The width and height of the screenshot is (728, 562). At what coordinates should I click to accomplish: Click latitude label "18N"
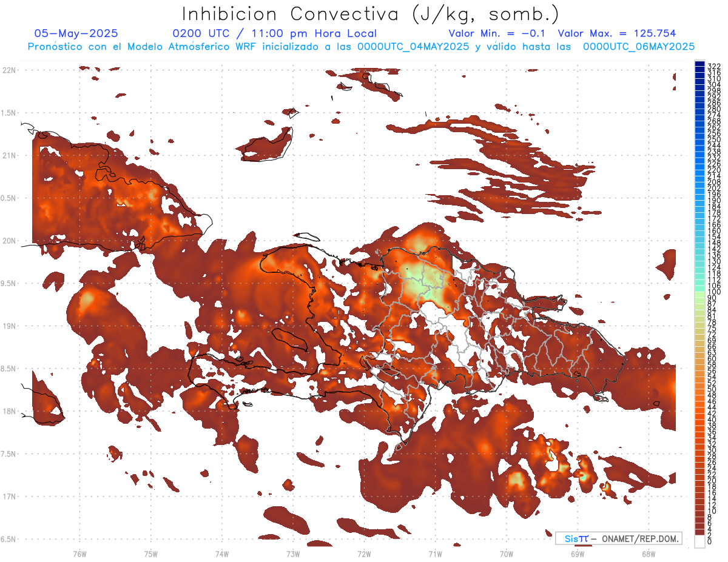(x=9, y=411)
